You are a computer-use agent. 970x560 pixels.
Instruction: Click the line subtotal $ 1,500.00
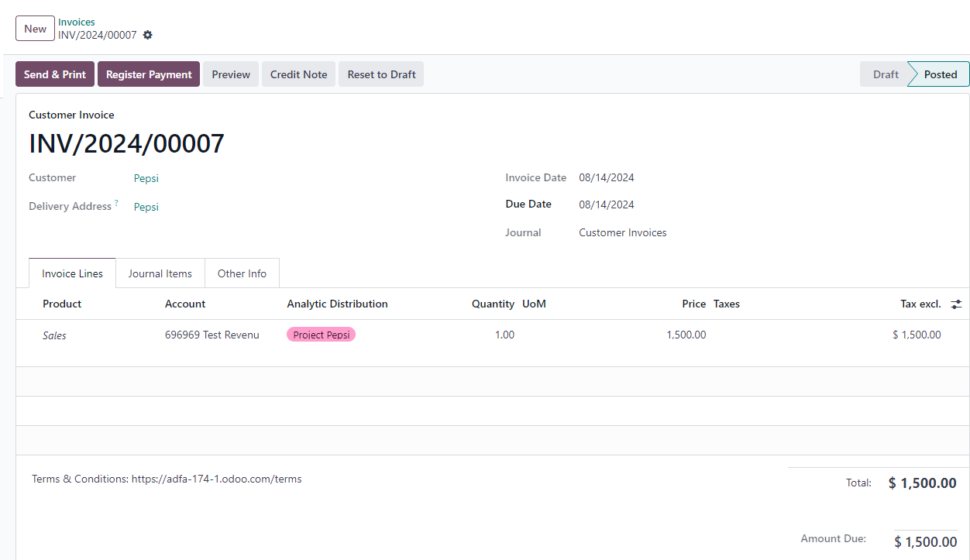point(917,335)
